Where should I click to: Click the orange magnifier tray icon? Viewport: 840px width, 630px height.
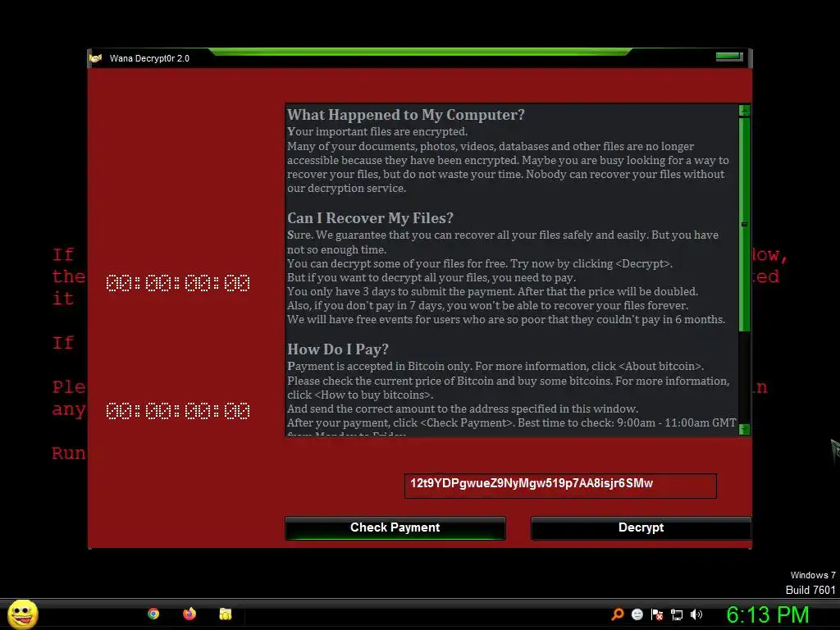(618, 614)
